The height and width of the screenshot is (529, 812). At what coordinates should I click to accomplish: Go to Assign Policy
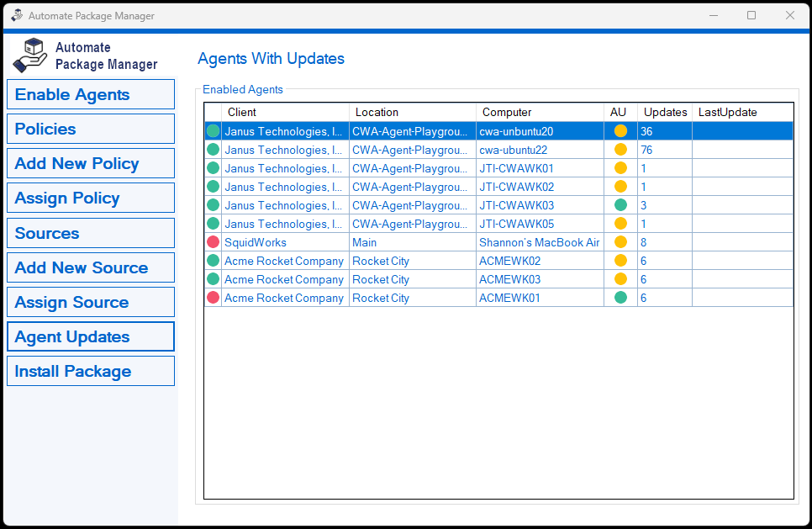tap(91, 198)
